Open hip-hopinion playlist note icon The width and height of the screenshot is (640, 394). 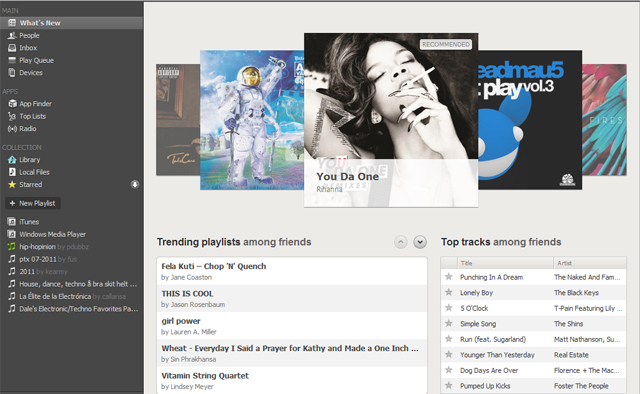pos(12,247)
